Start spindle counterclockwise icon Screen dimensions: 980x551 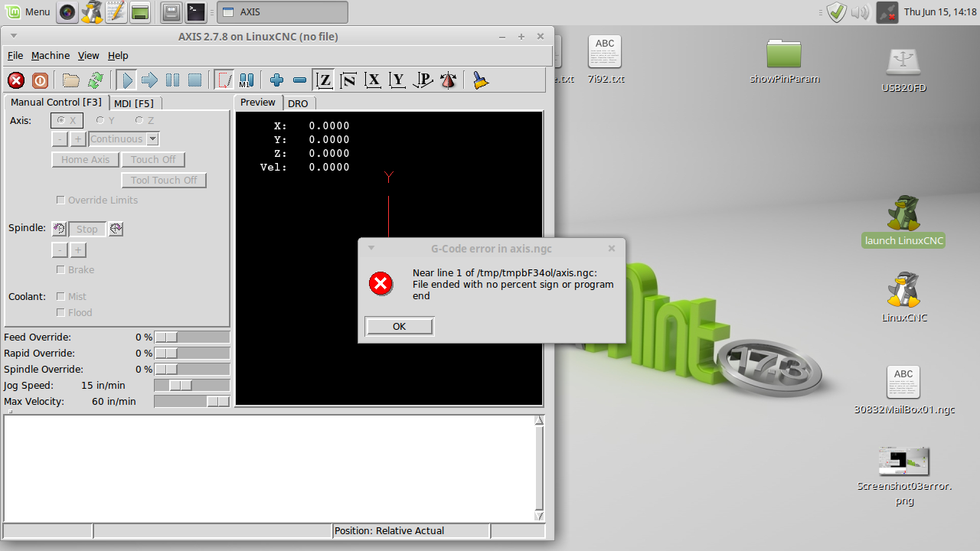pos(59,229)
